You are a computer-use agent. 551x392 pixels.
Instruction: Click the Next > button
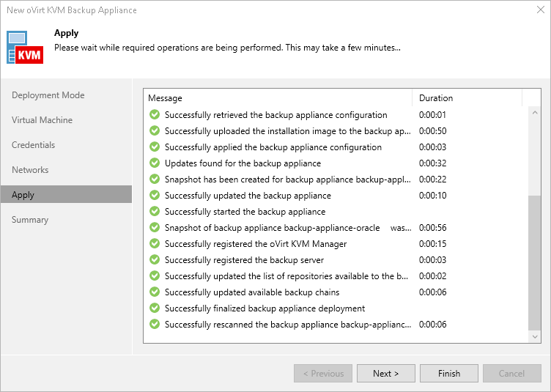[386, 374]
